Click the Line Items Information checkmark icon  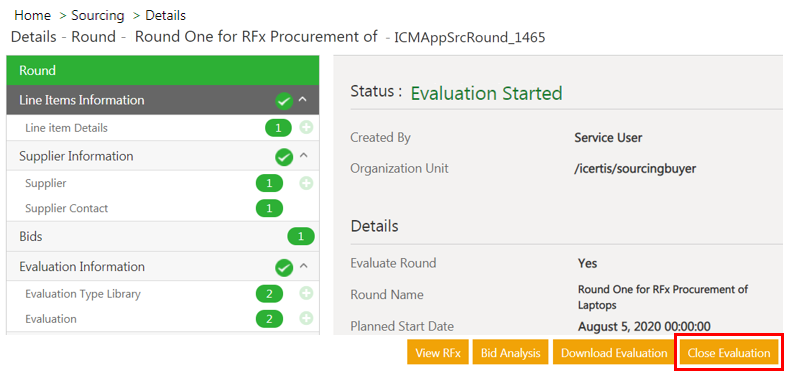284,101
